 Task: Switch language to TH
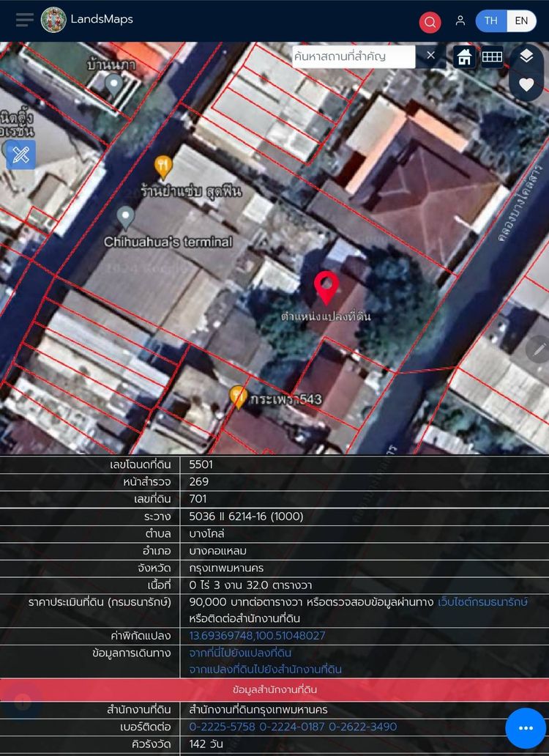click(x=491, y=21)
